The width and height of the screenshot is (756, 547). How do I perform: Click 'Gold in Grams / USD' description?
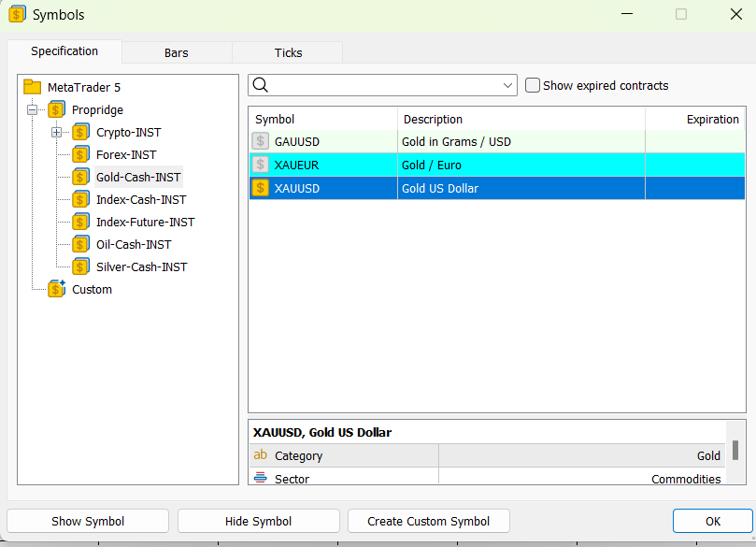coord(456,141)
